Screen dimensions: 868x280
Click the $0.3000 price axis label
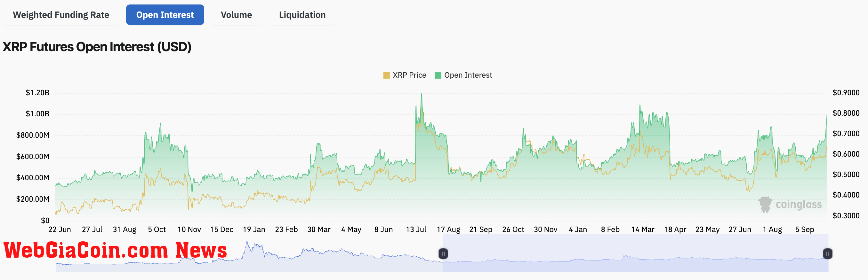tap(846, 215)
